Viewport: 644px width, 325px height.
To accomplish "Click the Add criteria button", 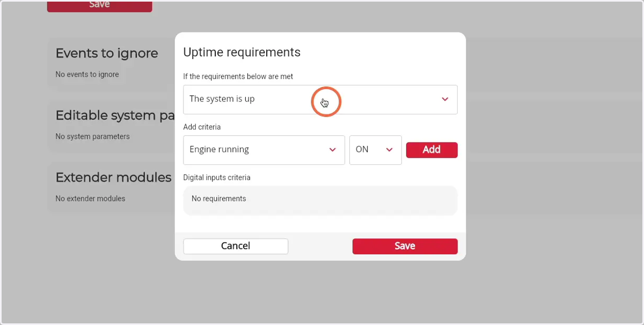I will (431, 150).
